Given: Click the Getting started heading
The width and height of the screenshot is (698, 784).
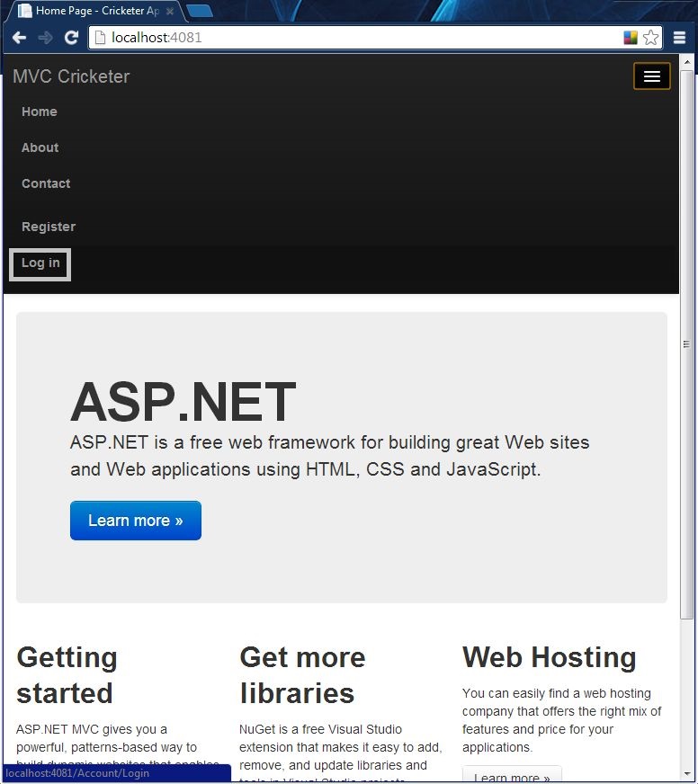Looking at the screenshot, I should point(67,675).
